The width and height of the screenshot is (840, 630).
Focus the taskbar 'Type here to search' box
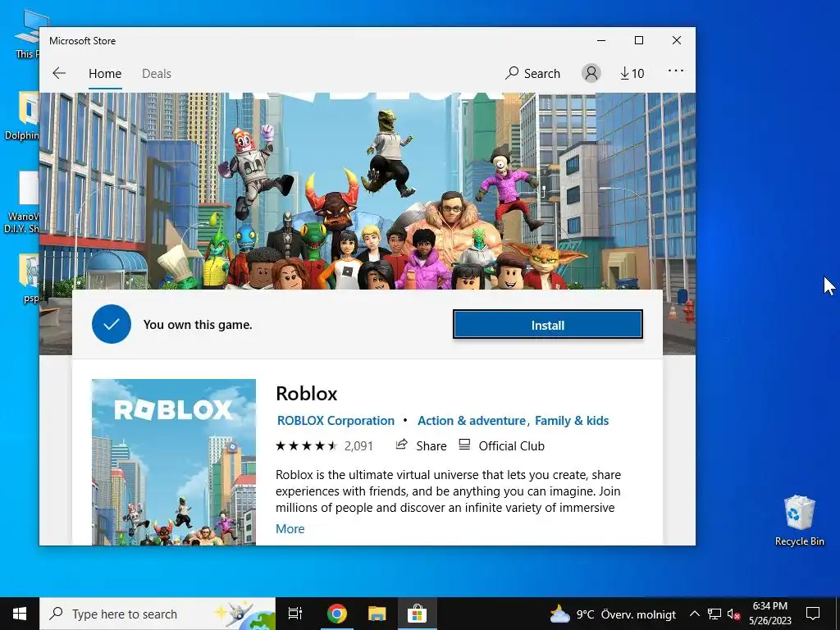click(x=157, y=614)
